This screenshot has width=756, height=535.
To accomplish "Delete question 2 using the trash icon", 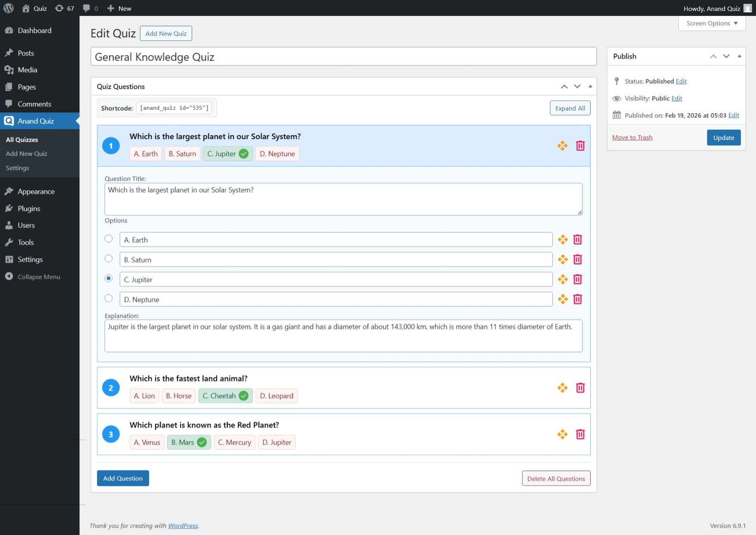I will [x=580, y=388].
